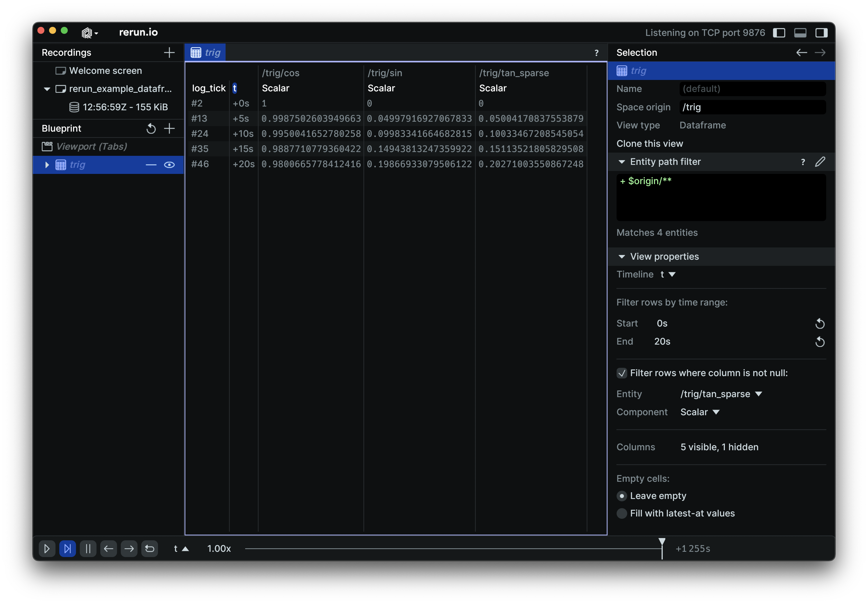Reset the Start time range value
The width and height of the screenshot is (868, 604).
tap(820, 324)
